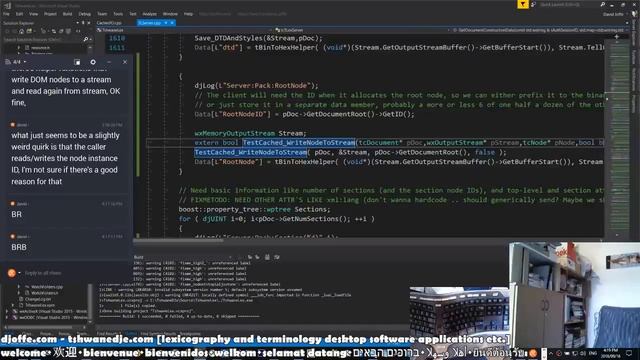Click the Solution Explorer Properties icon
This screenshot has width=640, height=360.
click(x=78, y=31)
